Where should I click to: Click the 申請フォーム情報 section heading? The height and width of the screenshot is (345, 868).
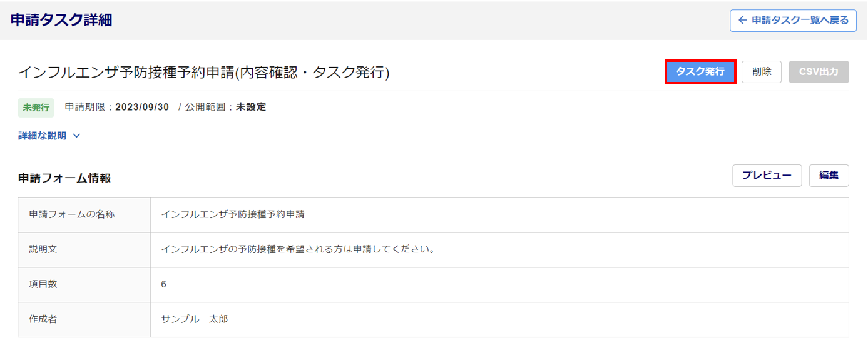pos(64,178)
